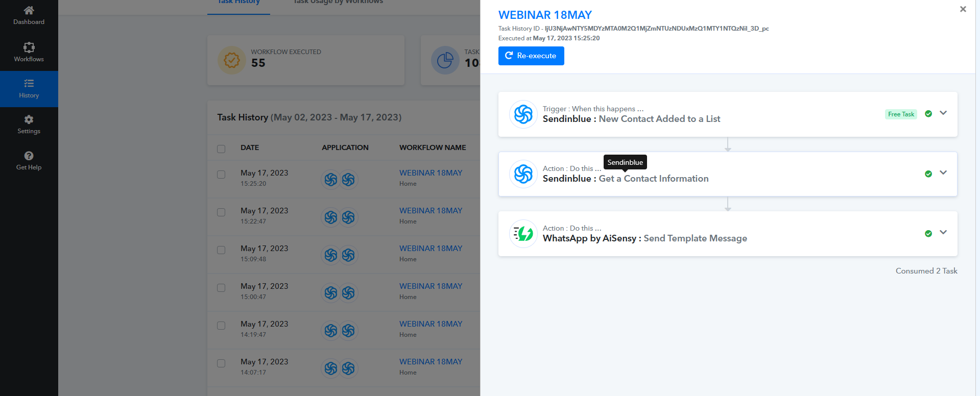Open WEBINAR 18MAY workflow from 14:19:47 row

(431, 324)
